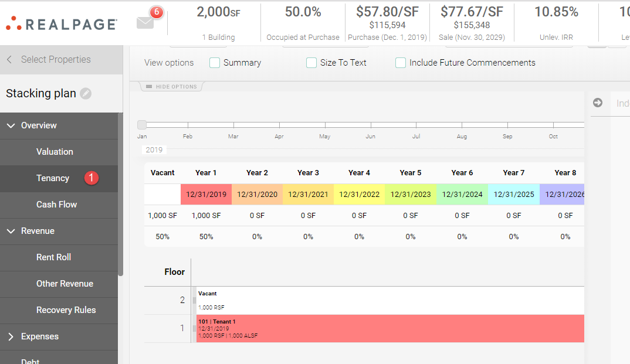Collapse the Index panel using the arrow icon
Viewport: 630px width, 364px height.
pos(597,103)
